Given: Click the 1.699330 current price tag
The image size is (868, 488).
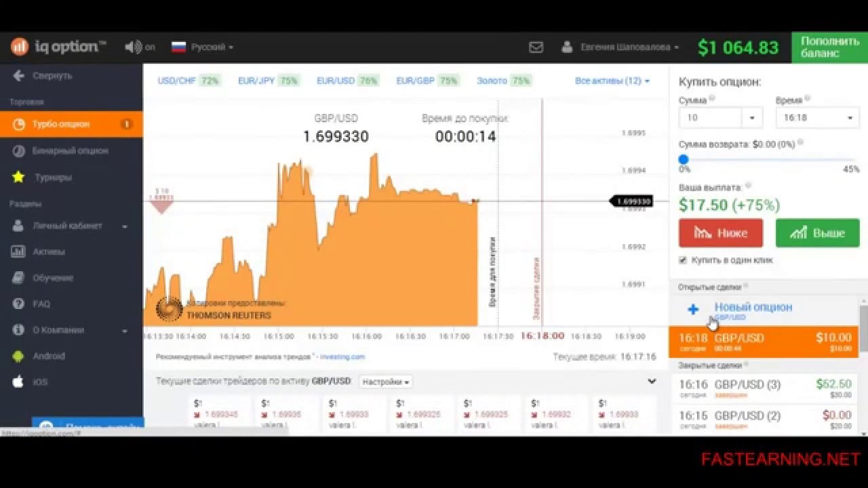Looking at the screenshot, I should (632, 201).
